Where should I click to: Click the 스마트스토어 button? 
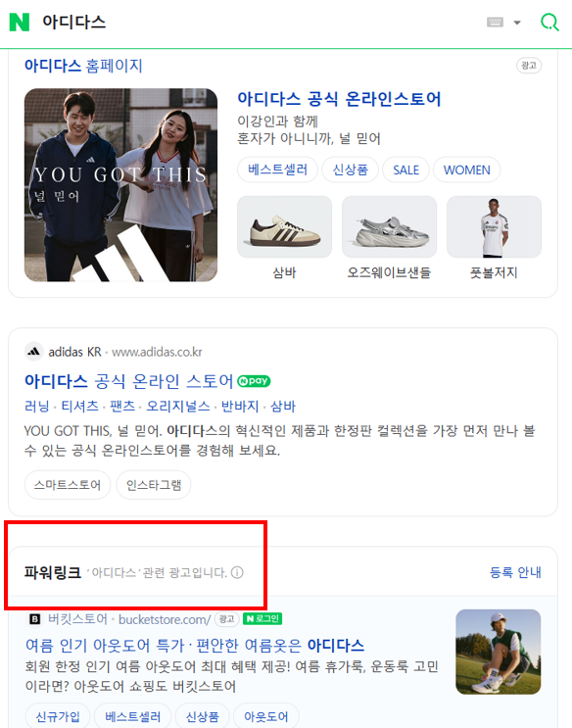click(68, 485)
